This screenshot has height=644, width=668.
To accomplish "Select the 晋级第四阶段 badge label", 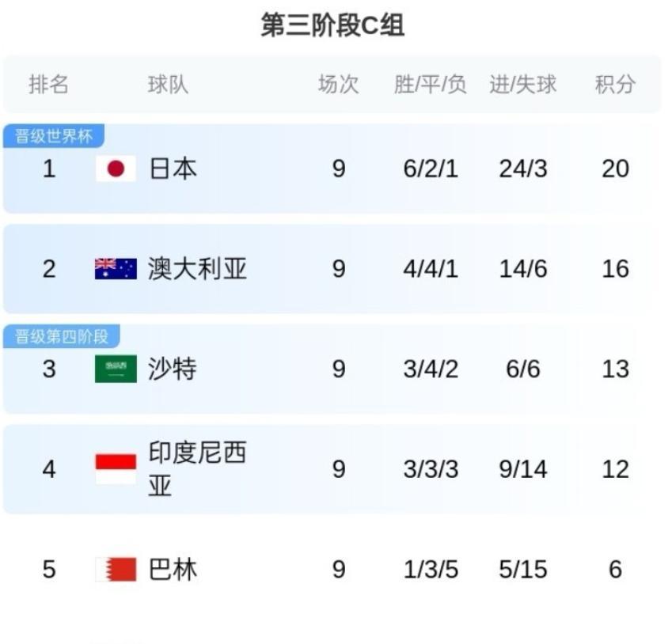I will point(62,336).
